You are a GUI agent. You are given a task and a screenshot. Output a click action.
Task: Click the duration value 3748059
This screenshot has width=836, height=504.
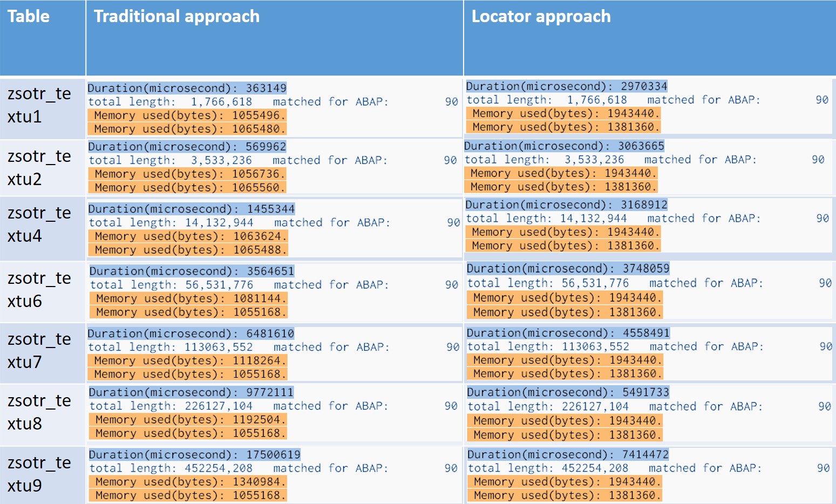(x=646, y=269)
